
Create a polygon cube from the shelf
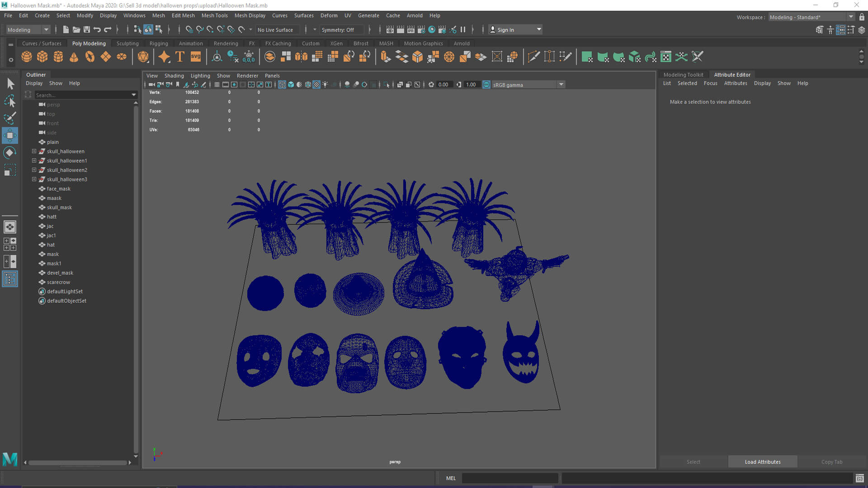[42, 57]
